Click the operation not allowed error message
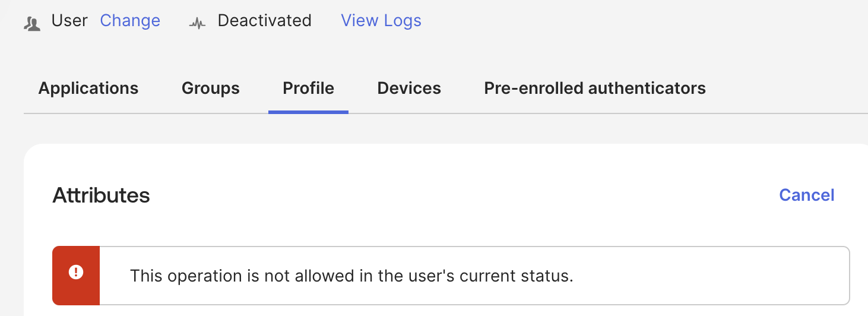Screen dimensions: 868x316 351,276
